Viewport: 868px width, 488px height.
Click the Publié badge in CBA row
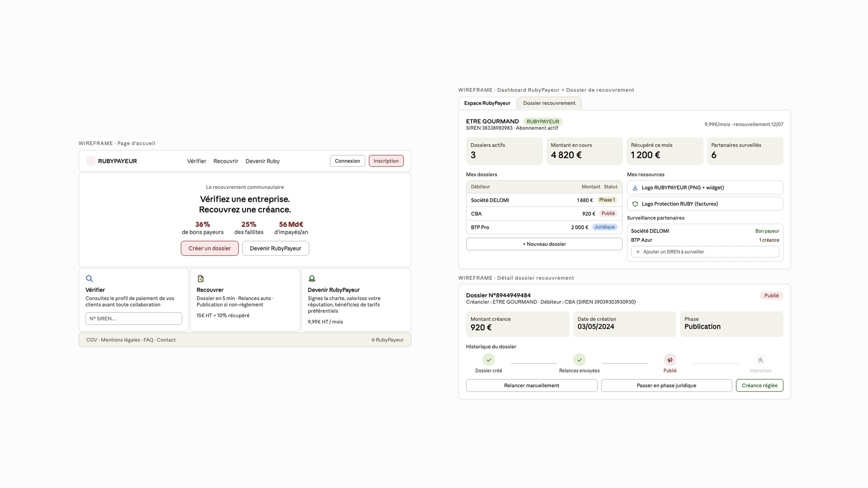pyautogui.click(x=608, y=213)
